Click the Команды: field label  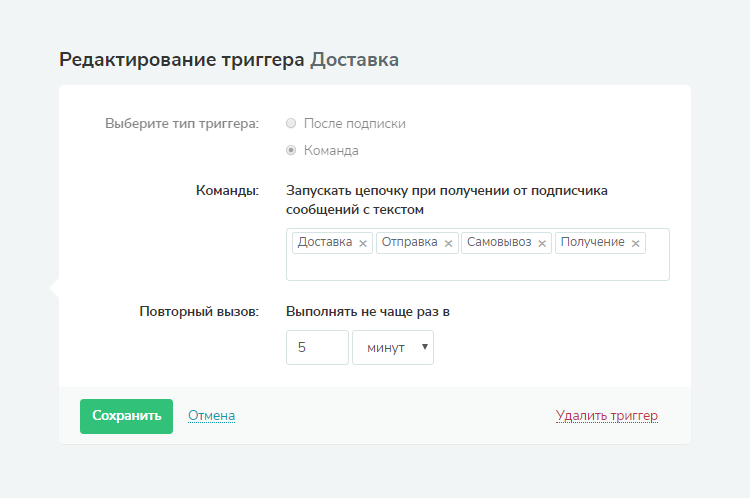point(227,190)
